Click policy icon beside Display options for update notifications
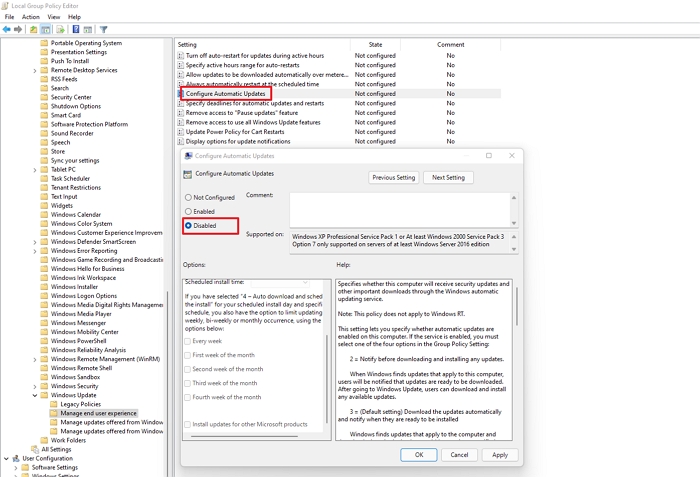700x477 pixels. (x=180, y=142)
